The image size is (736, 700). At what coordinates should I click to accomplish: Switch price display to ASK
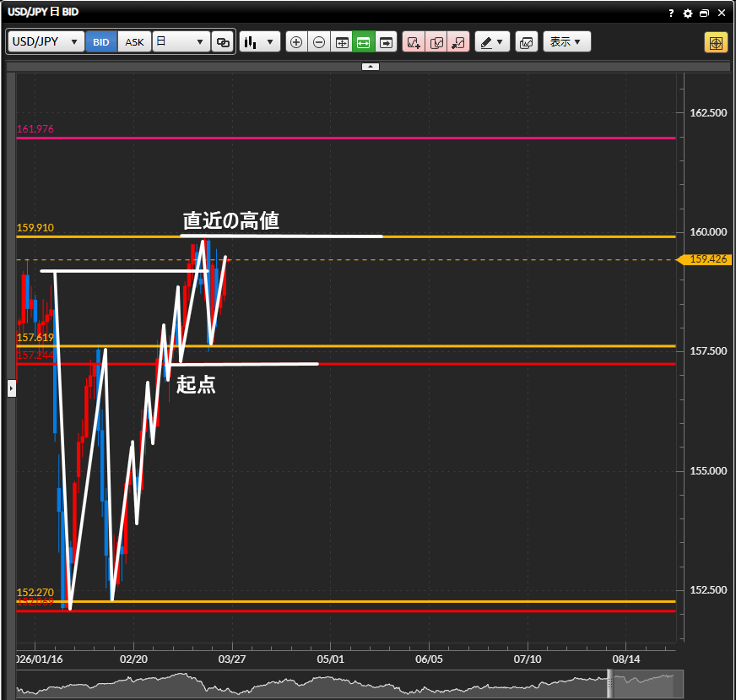tap(134, 41)
